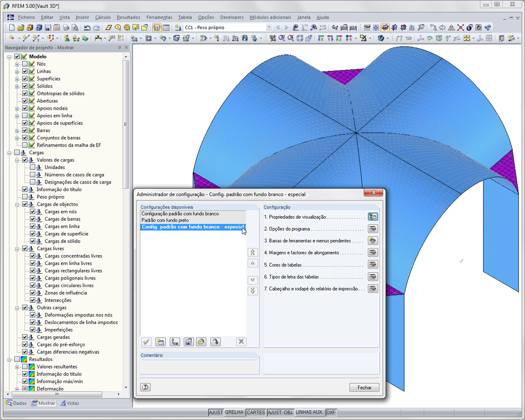The width and height of the screenshot is (525, 420).
Task: Collapse the Modelo tree node
Action: pos(9,56)
